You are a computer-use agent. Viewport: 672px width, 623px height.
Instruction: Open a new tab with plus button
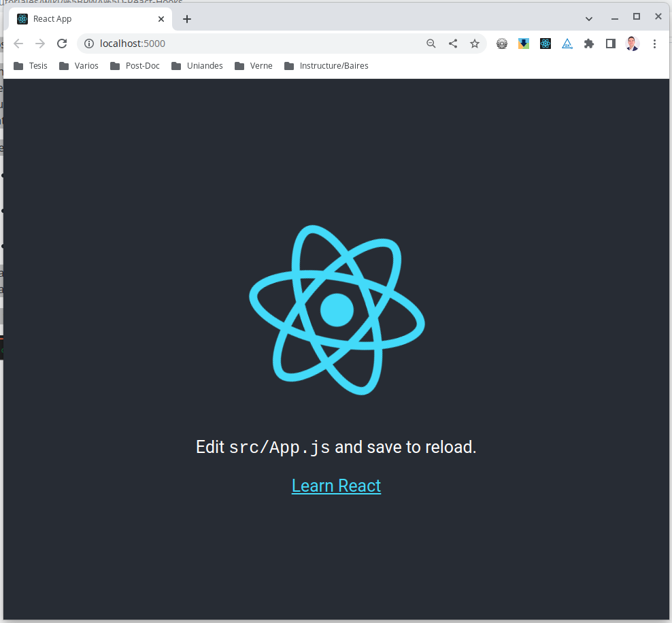point(187,19)
